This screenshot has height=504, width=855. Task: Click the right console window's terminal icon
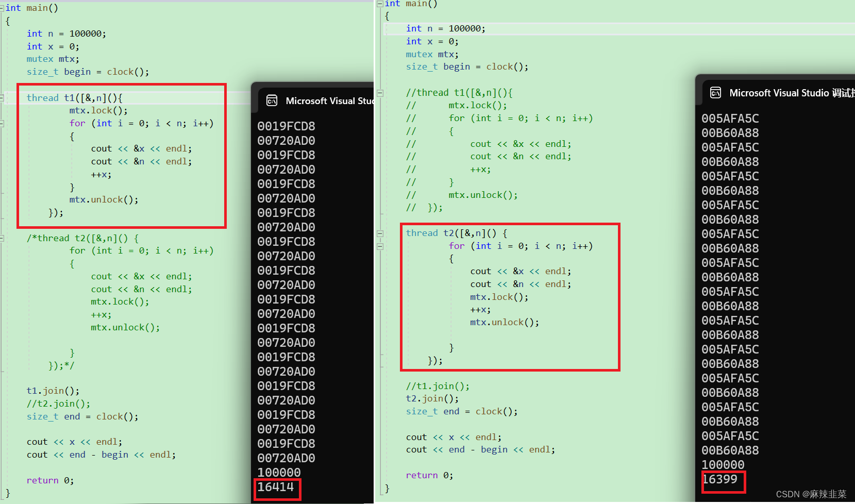tap(715, 93)
